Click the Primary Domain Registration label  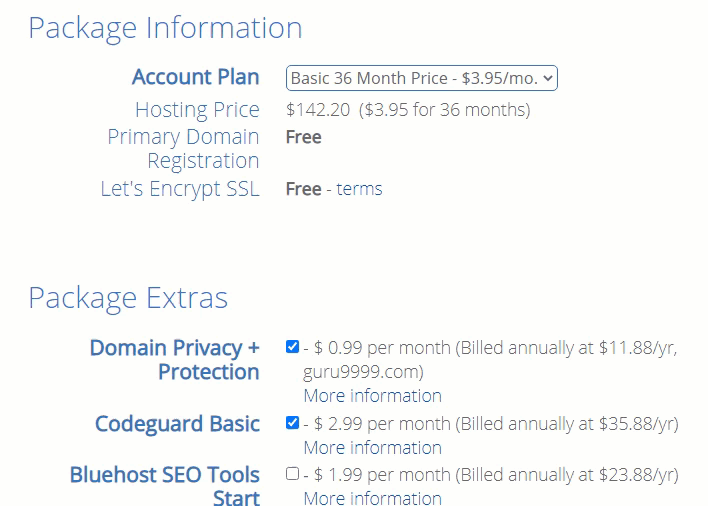[x=184, y=148]
